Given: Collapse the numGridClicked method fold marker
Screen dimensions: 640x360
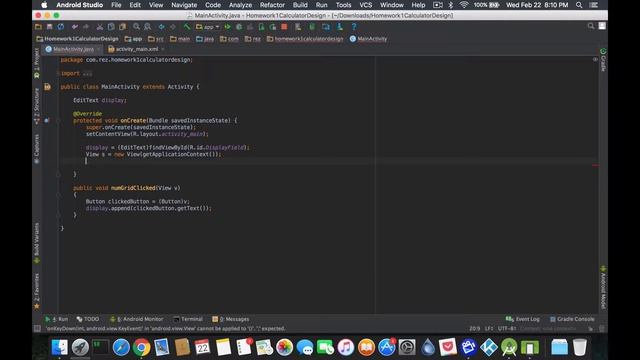Looking at the screenshot, I should pos(59,195).
